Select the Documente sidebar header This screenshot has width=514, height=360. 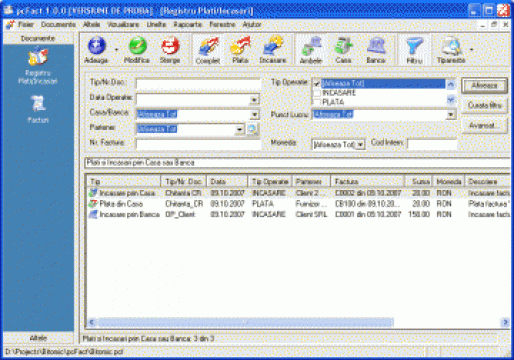coord(38,38)
